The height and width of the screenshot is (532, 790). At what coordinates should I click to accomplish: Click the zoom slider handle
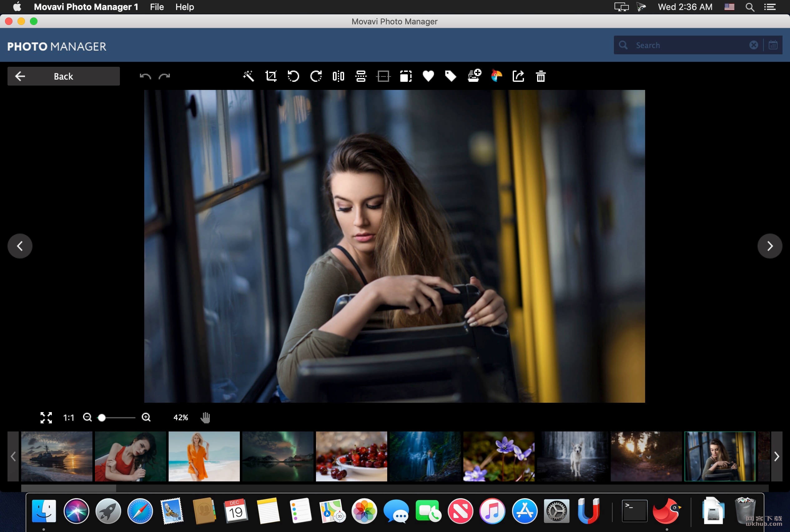coord(101,418)
